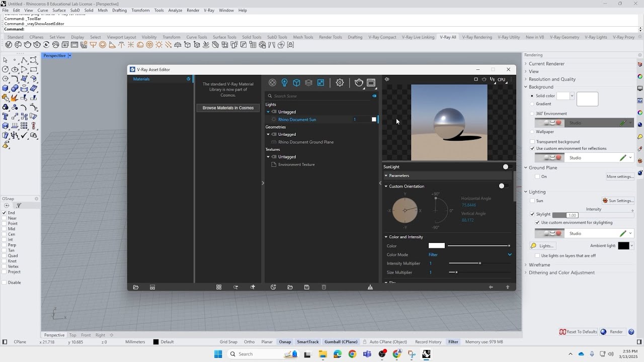
Task: Open Materials category in Asset Editor
Action: [272, 83]
